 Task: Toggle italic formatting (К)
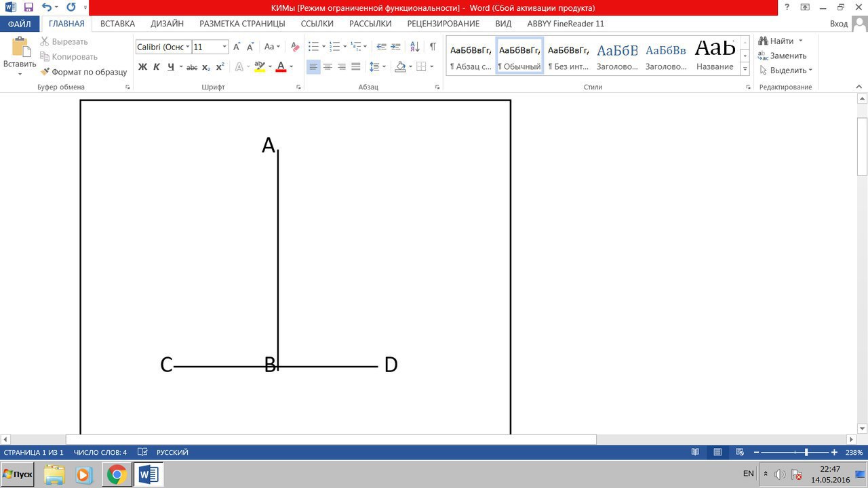tap(156, 67)
